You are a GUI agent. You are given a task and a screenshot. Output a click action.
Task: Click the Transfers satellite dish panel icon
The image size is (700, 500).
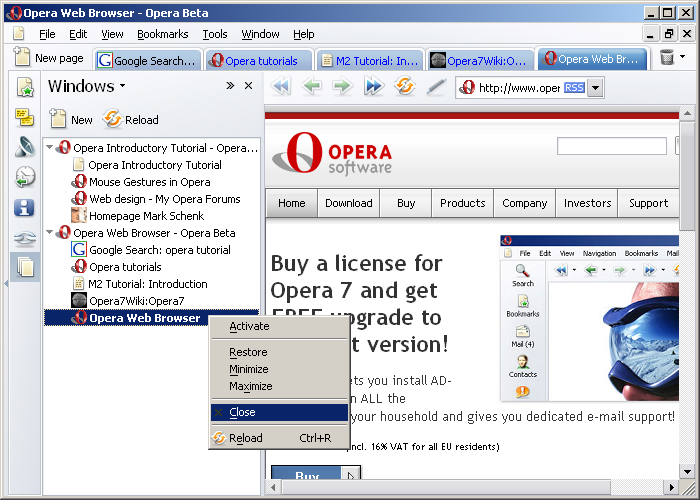(x=25, y=148)
